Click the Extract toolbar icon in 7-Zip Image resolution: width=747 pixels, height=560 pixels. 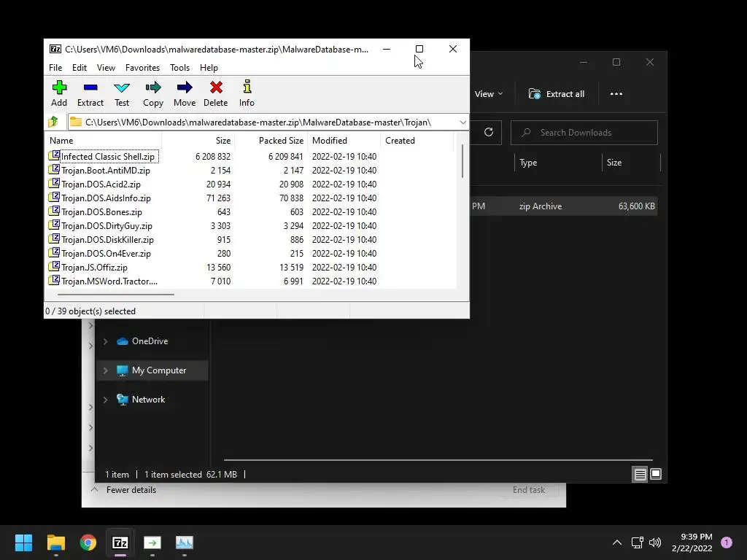[x=90, y=87]
